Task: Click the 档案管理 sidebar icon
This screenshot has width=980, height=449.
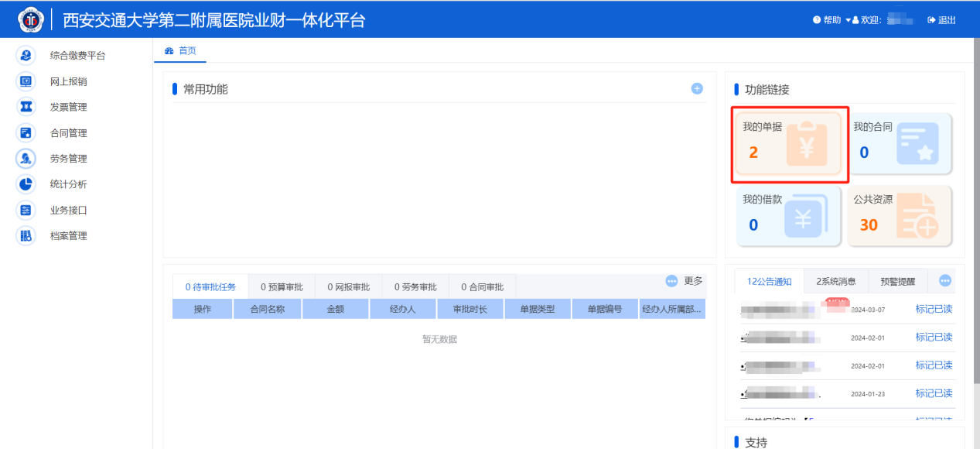Action: click(x=26, y=235)
